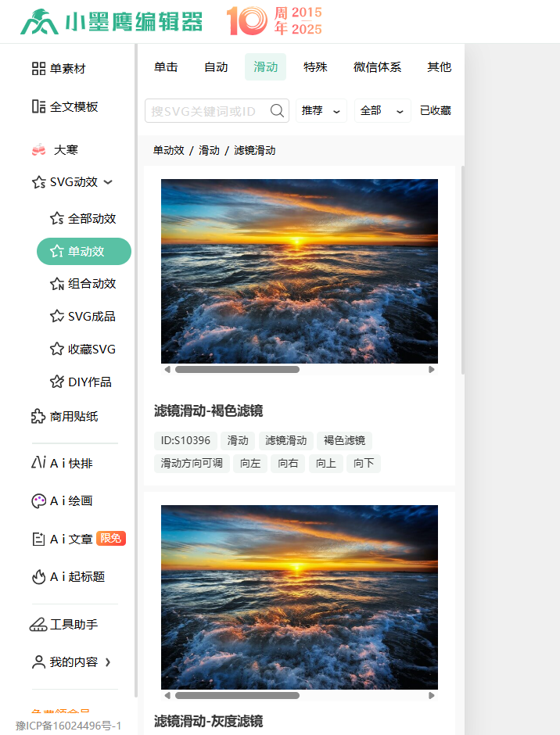Go to 滑动 in breadcrumb
This screenshot has height=735, width=560.
click(x=209, y=150)
